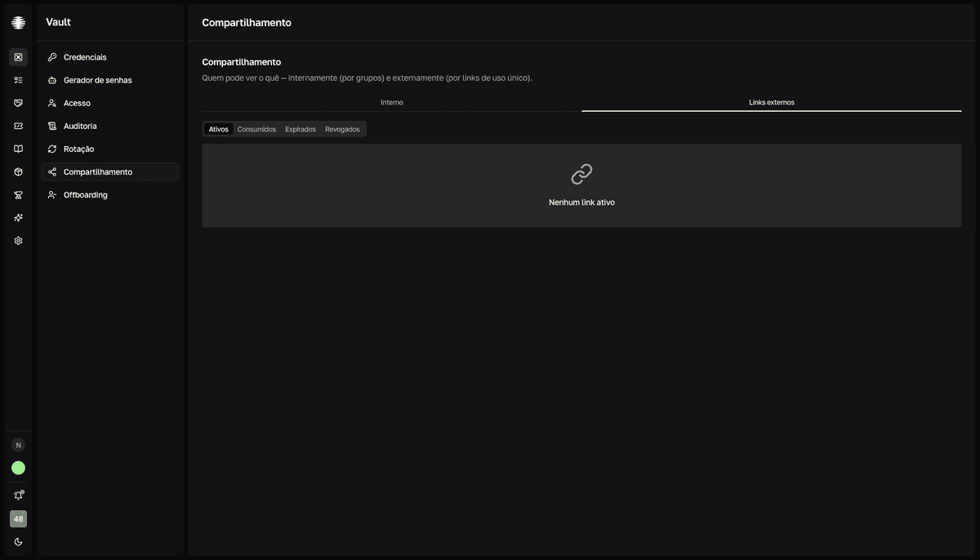Open the sparkles AI icon in rail
Screen dimensions: 980x560
point(18,217)
